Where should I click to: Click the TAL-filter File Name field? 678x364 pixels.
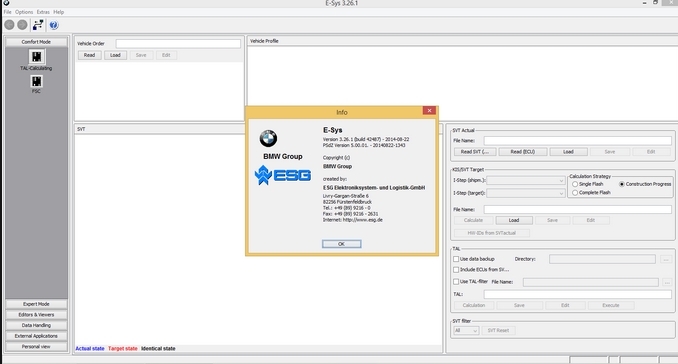click(x=591, y=282)
